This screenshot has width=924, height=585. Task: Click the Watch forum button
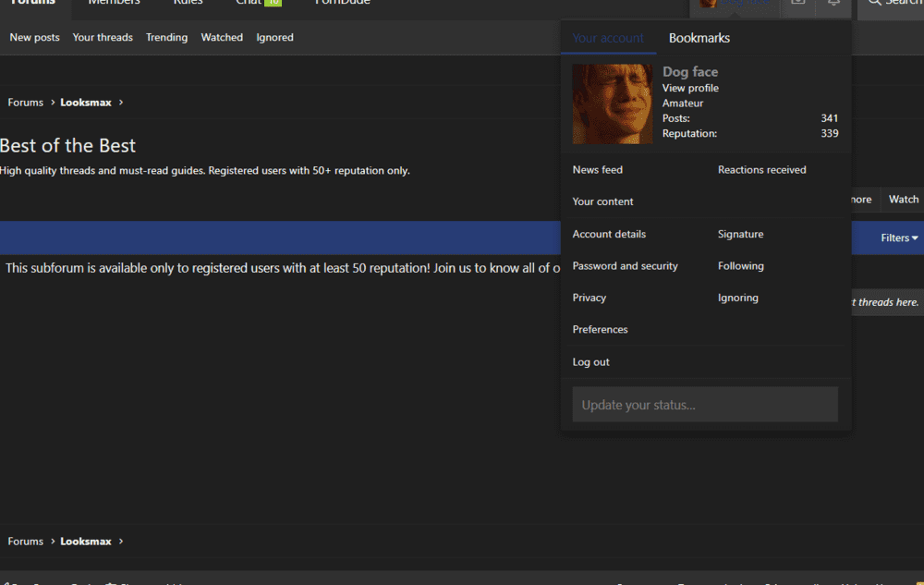point(903,199)
